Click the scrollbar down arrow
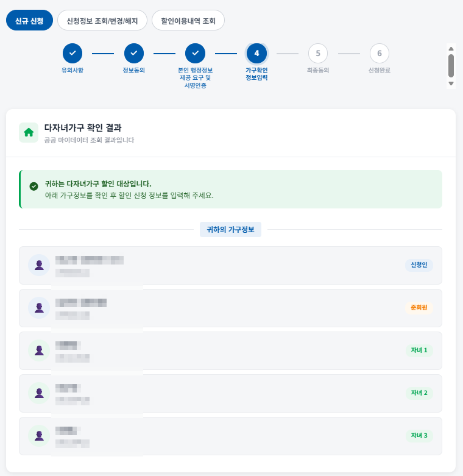463x476 pixels. [451, 83]
